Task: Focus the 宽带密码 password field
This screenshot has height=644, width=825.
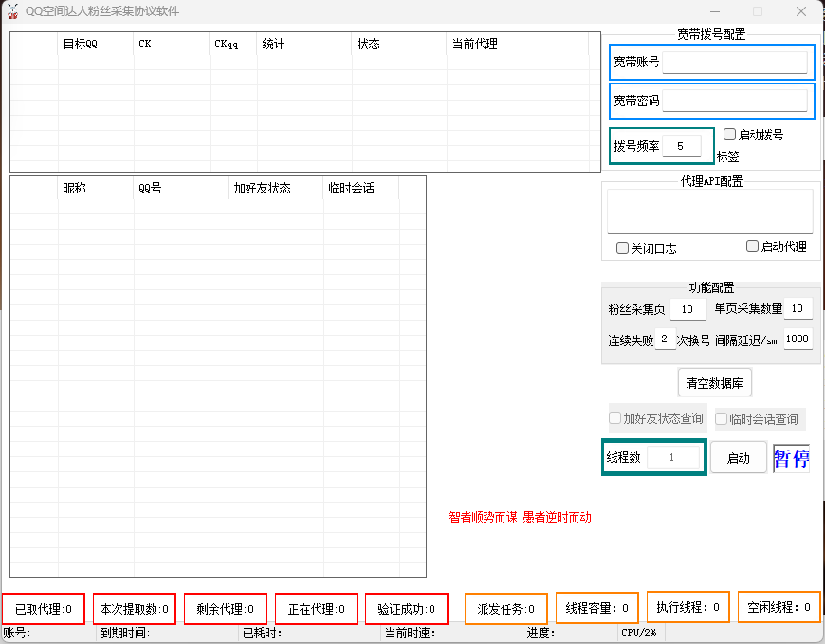Action: pos(735,101)
